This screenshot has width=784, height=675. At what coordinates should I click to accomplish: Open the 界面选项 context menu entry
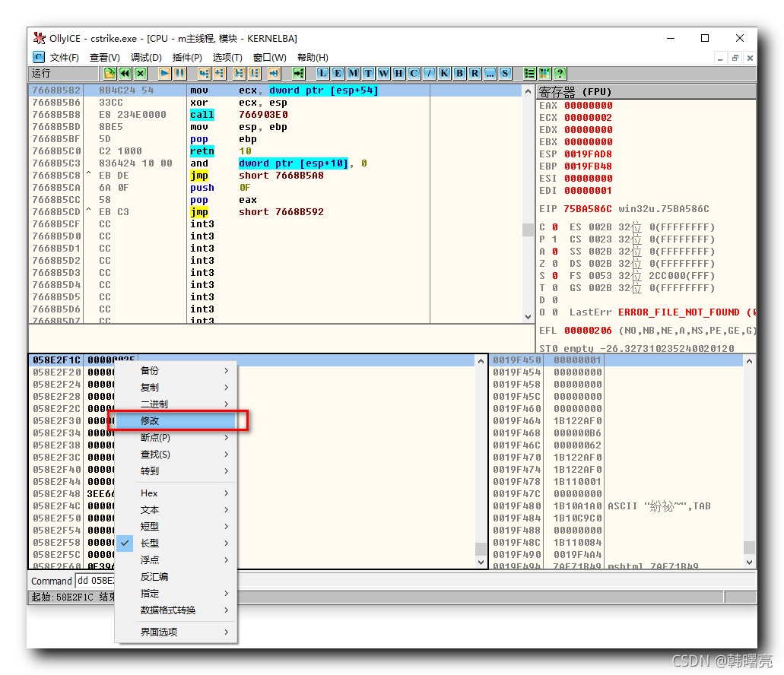coord(176,632)
